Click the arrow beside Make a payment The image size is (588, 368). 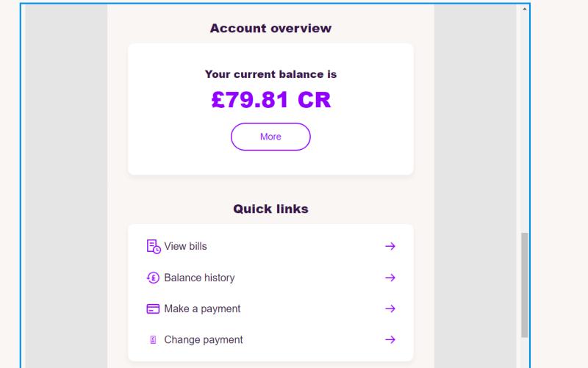coord(390,309)
